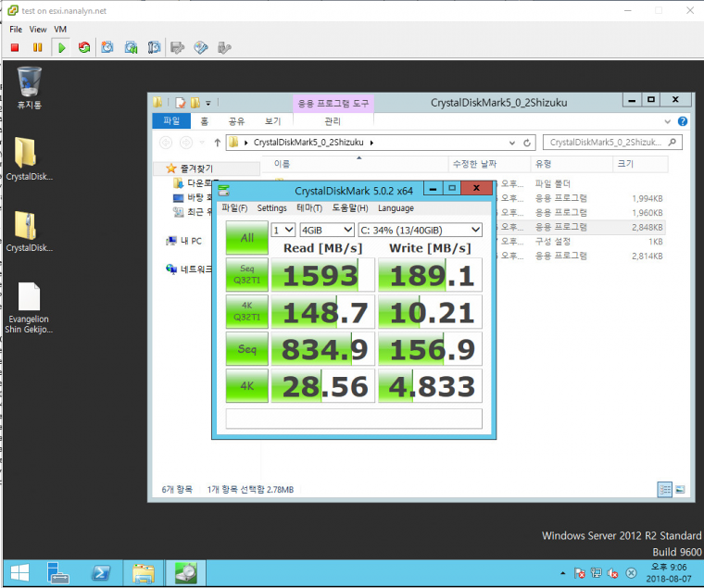The height and width of the screenshot is (588, 704).
Task: Select the CrystalDisk zip archive desktop icon
Action: click(30, 231)
